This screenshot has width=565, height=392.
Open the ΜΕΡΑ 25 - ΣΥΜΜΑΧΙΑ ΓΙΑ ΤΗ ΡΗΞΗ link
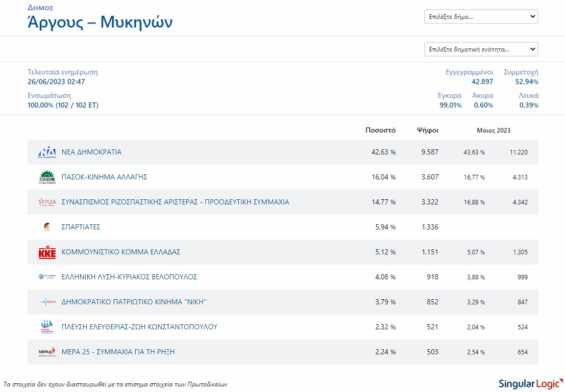pyautogui.click(x=118, y=352)
